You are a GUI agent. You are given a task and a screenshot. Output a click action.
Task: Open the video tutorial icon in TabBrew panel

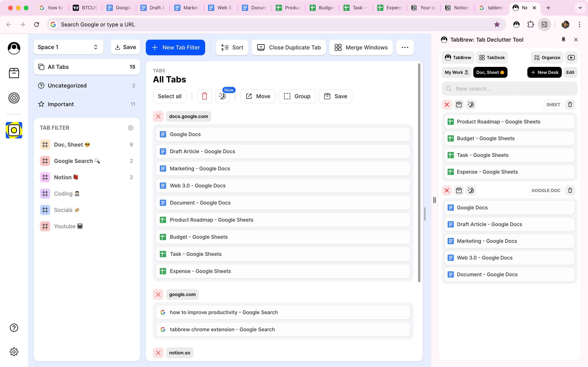(x=571, y=58)
